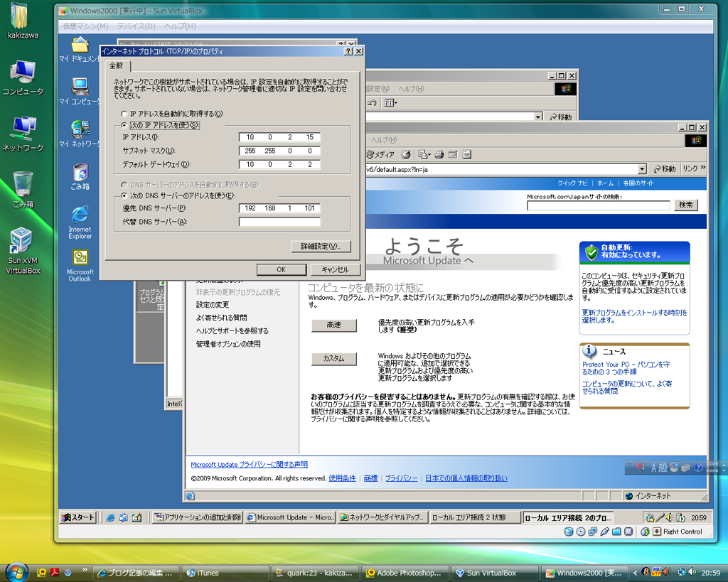This screenshot has height=582, width=728.
Task: Open マイ ドキュメント icon in the guest
Action: click(80, 49)
